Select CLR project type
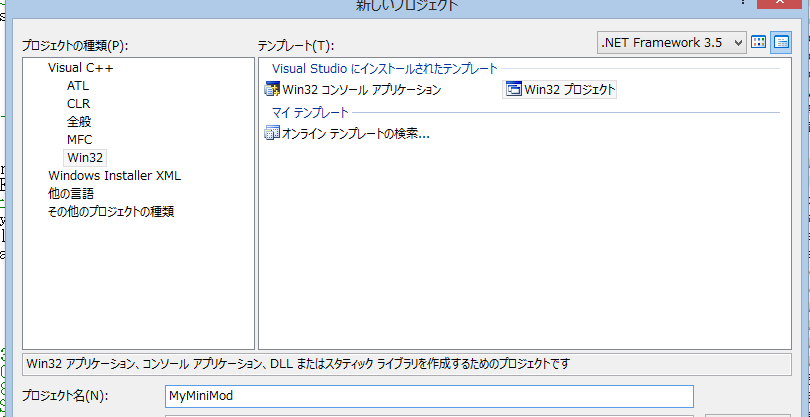This screenshot has width=810, height=417. click(78, 104)
